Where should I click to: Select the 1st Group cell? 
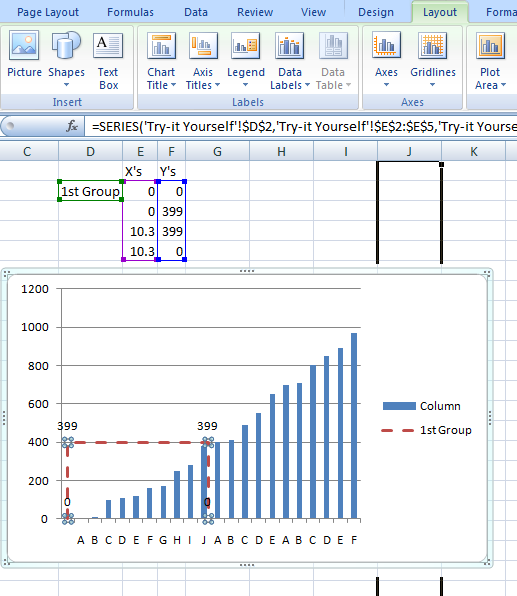90,192
